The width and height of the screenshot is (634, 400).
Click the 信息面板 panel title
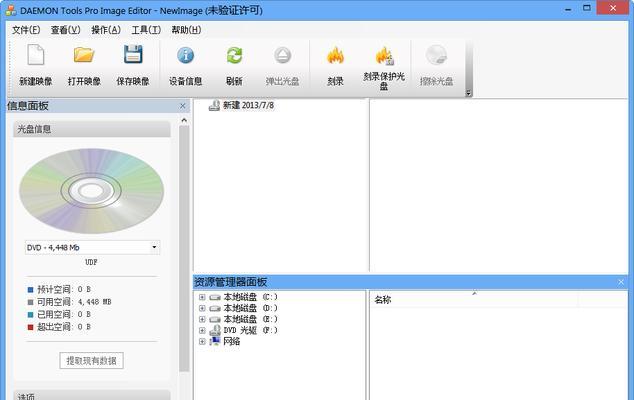(28, 106)
